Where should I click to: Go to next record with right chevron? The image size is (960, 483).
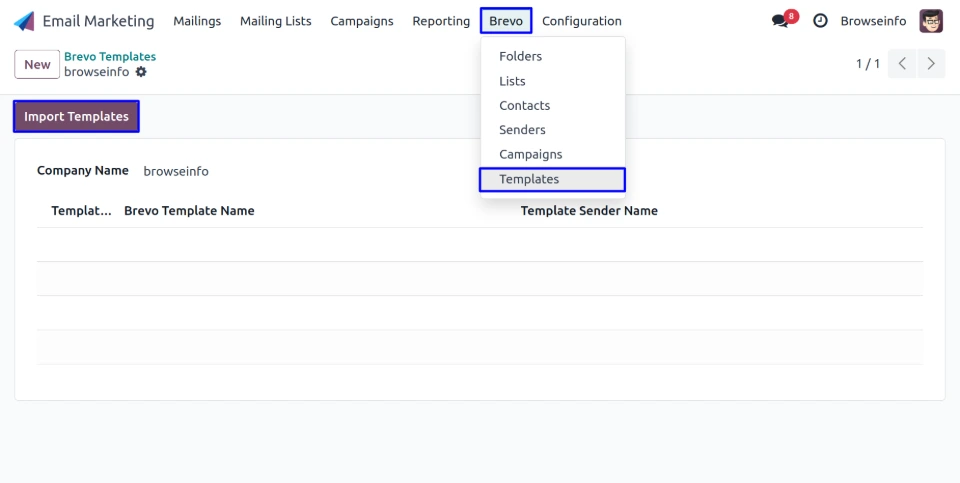[x=932, y=64]
